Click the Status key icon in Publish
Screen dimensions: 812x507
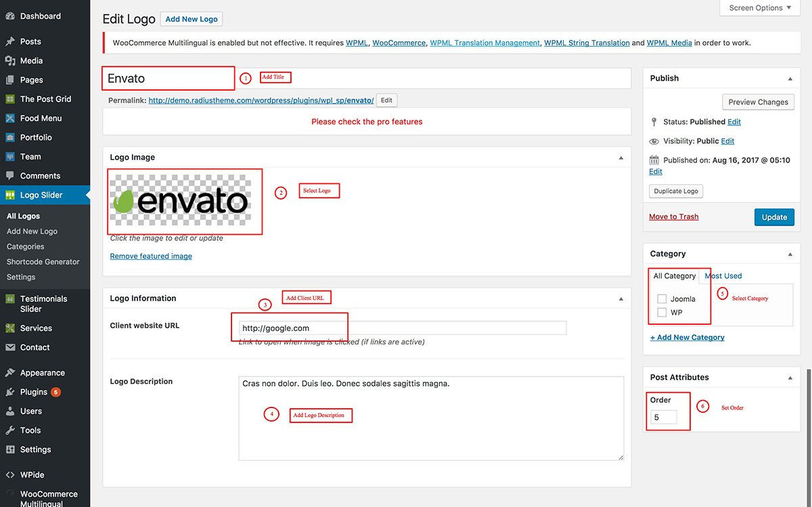[x=654, y=122]
